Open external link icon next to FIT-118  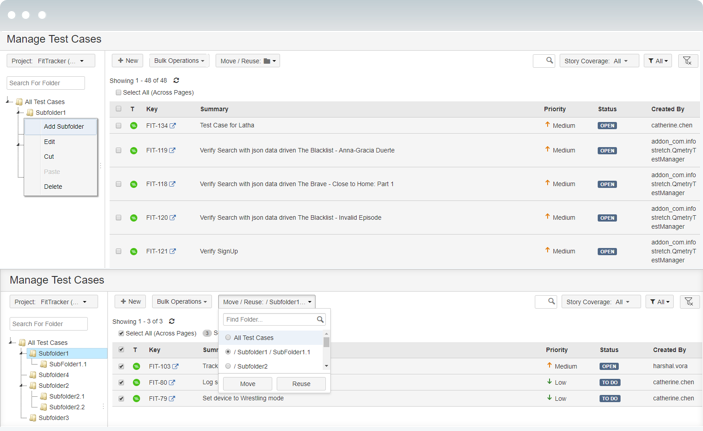point(172,184)
